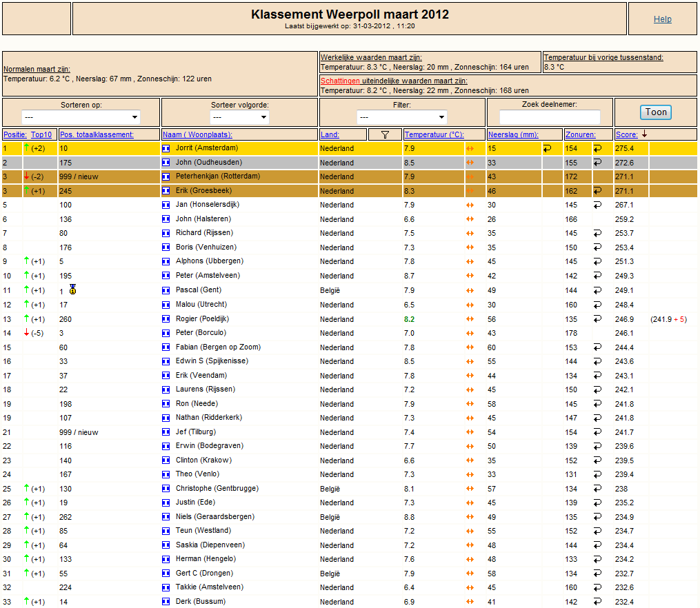Click the blue icon beside Rogier (Poeldijk)

166,319
